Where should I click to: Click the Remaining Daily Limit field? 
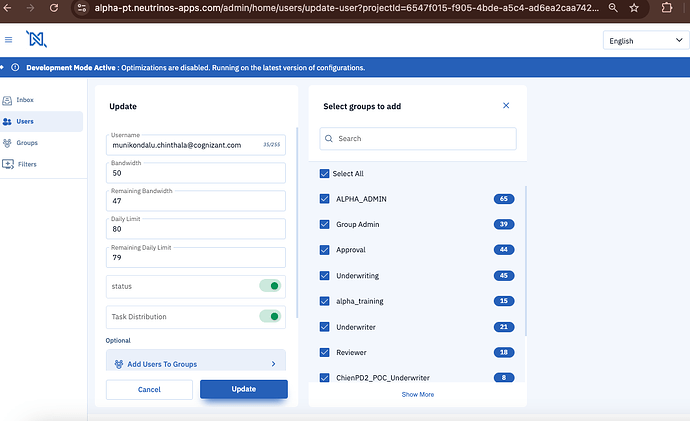196,257
